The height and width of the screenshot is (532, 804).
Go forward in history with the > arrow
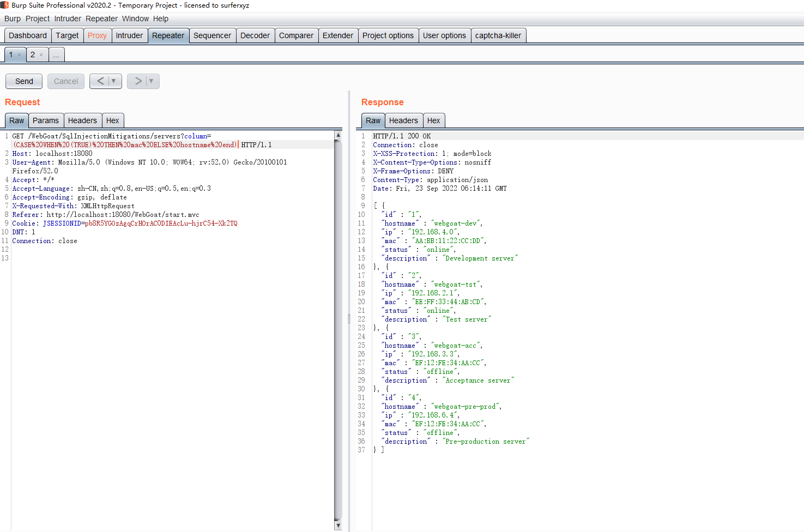(x=138, y=81)
